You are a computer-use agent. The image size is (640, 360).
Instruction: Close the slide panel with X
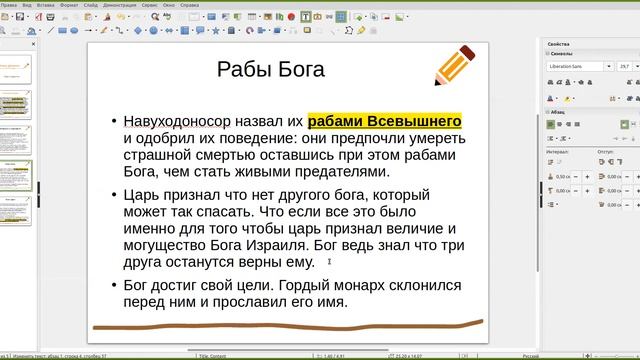(33, 44)
